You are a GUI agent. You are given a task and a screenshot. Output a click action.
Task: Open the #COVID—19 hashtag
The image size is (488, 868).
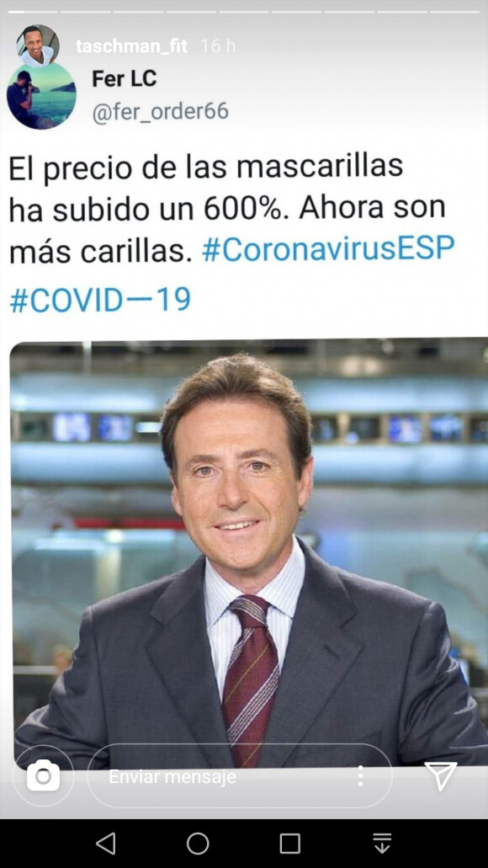[100, 300]
